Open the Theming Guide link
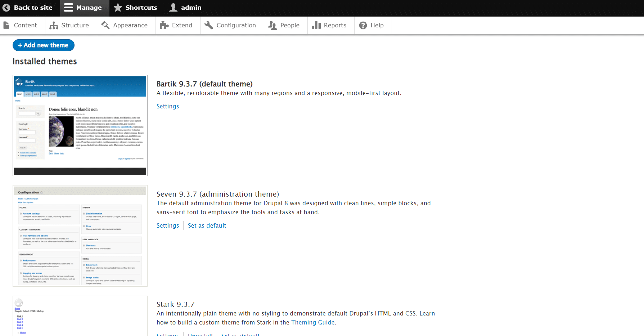644x336 pixels. pos(313,322)
